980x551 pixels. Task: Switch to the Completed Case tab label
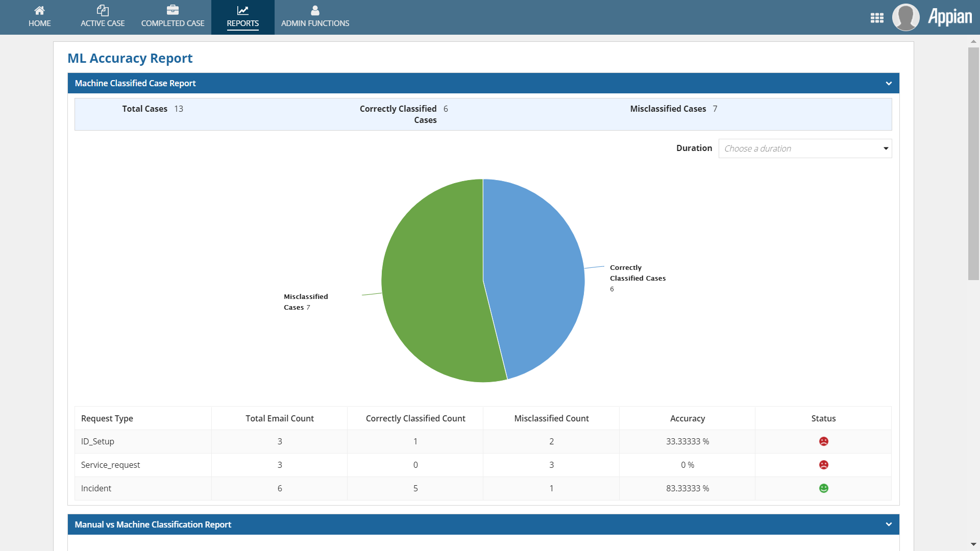point(173,23)
